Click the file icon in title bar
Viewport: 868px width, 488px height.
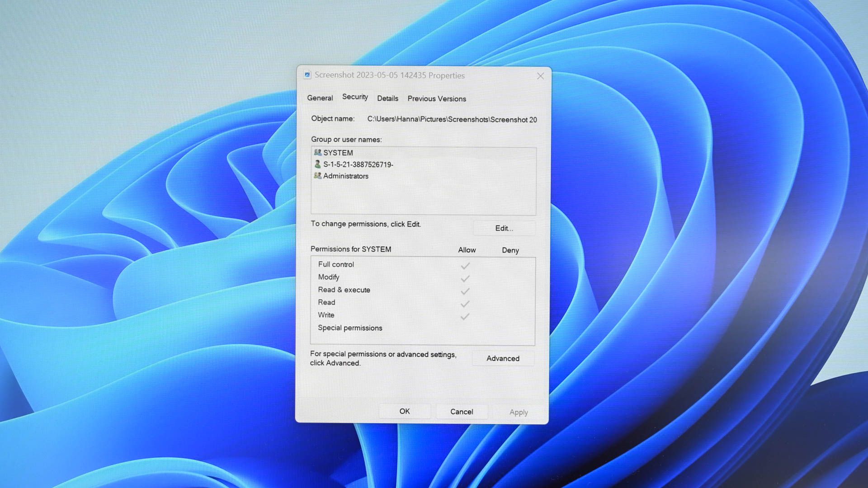(307, 75)
